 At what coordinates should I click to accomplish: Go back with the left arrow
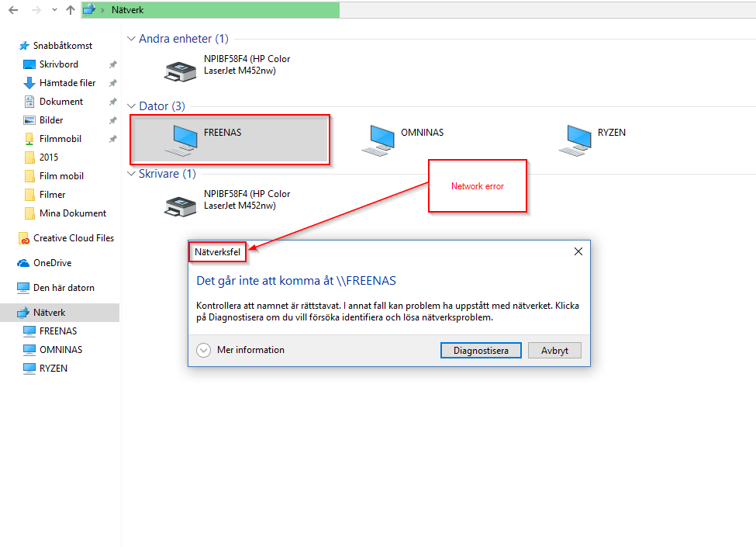[13, 9]
